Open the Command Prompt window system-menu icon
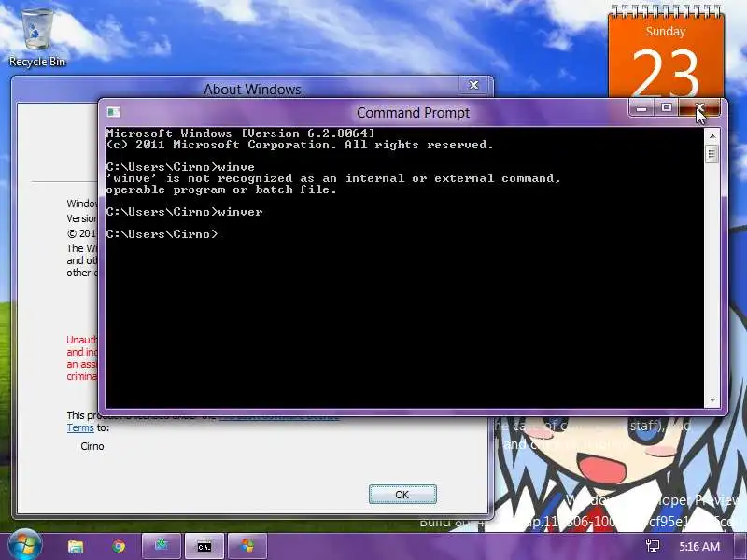Viewport: 747px width, 560px height. tap(113, 112)
